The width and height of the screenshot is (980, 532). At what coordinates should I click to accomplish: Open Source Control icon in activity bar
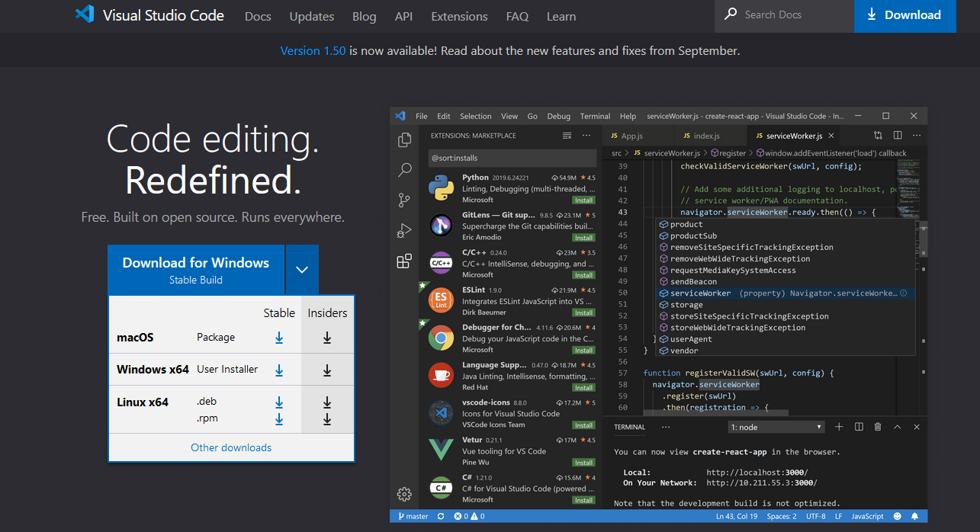point(405,200)
